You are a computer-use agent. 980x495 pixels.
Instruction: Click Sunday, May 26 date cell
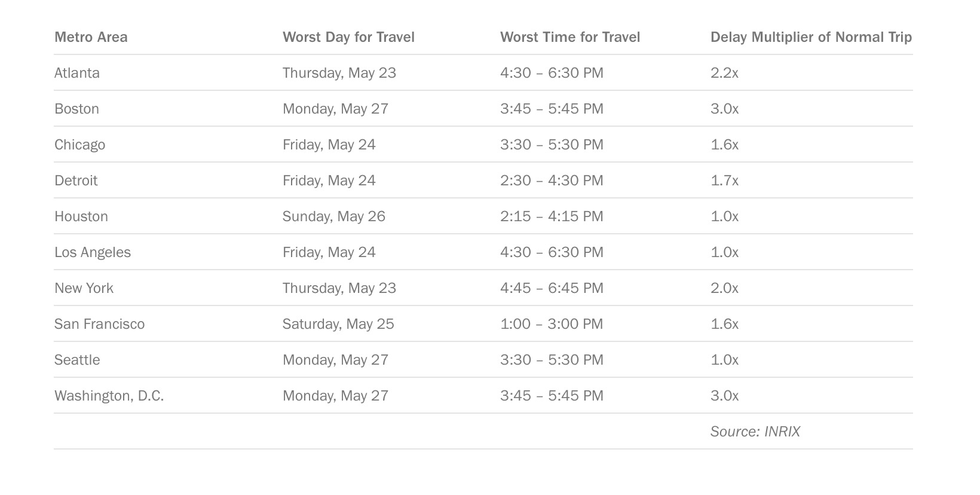pos(333,216)
